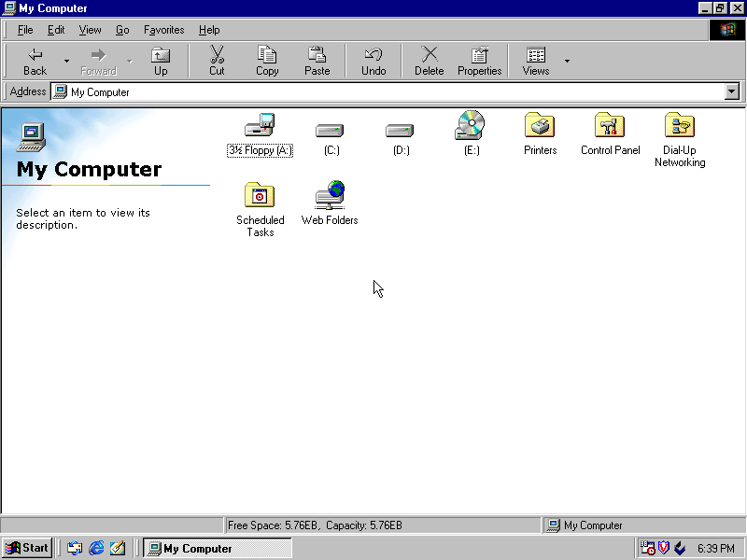Select the (D:) hard drive icon
The height and width of the screenshot is (560, 747).
pyautogui.click(x=400, y=130)
